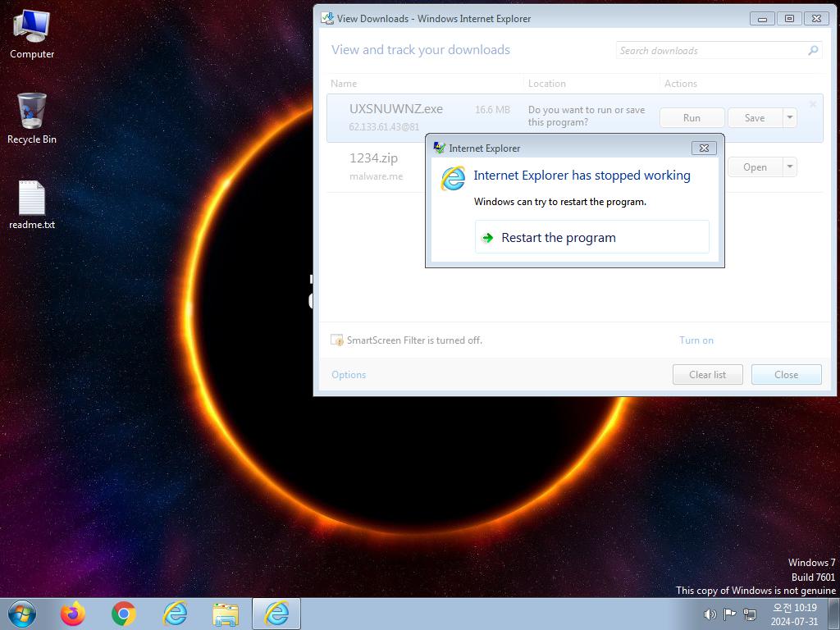This screenshot has height=630, width=840.
Task: Click the volume speaker tray icon
Action: (x=710, y=614)
